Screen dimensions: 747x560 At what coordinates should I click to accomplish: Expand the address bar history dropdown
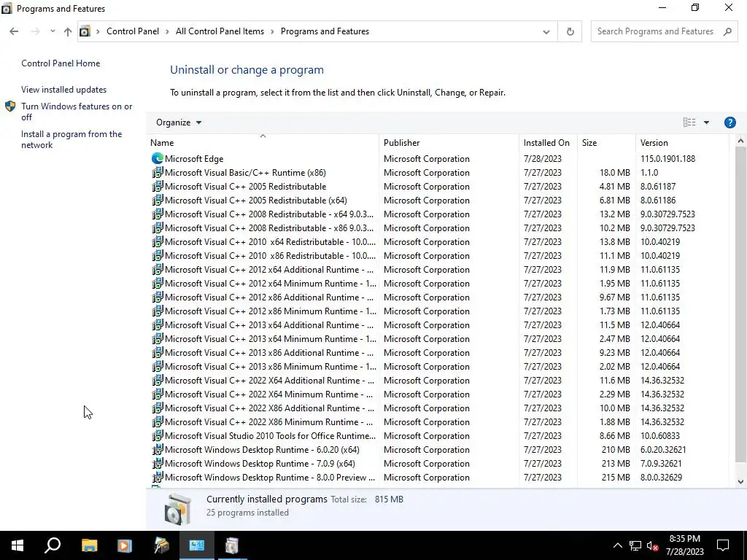coord(546,31)
